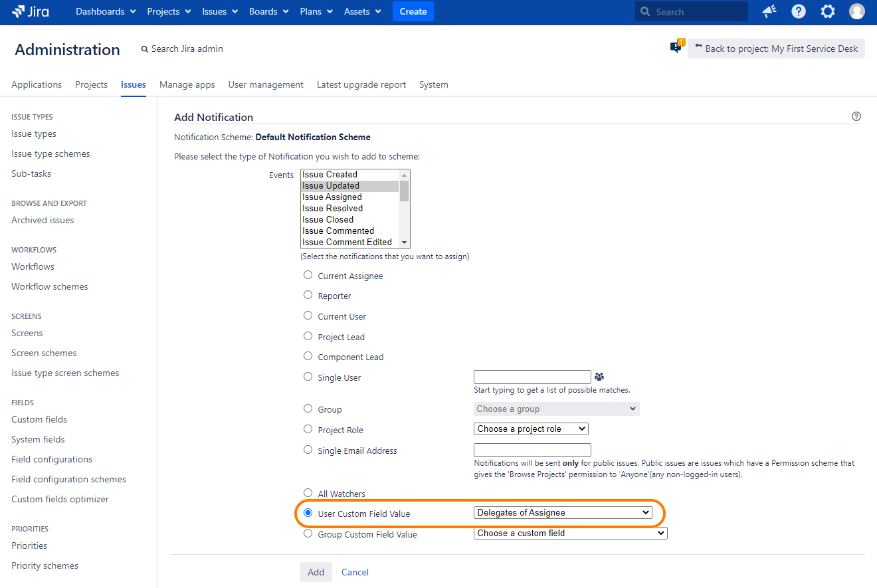Viewport: 877px width, 588px height.
Task: Click the Single Email Address input field
Action: pyautogui.click(x=532, y=450)
